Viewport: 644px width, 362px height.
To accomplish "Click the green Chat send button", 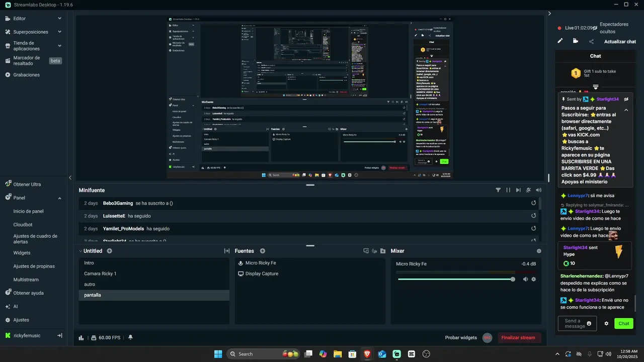I will click(624, 323).
